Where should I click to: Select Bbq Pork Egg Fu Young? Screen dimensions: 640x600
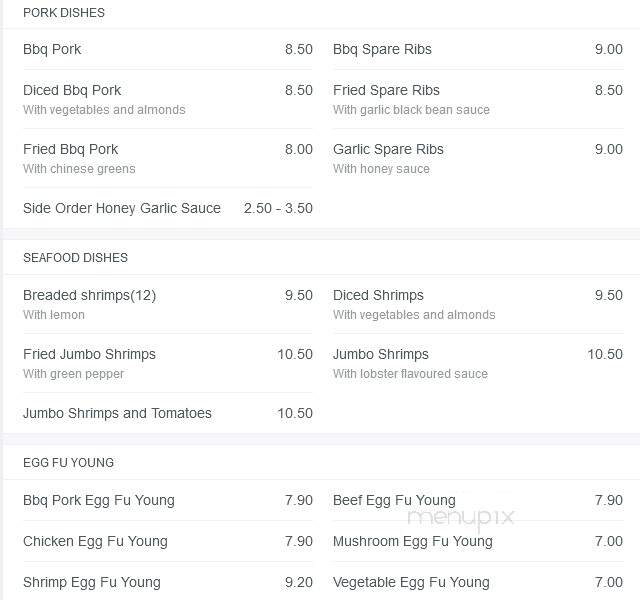click(x=168, y=500)
